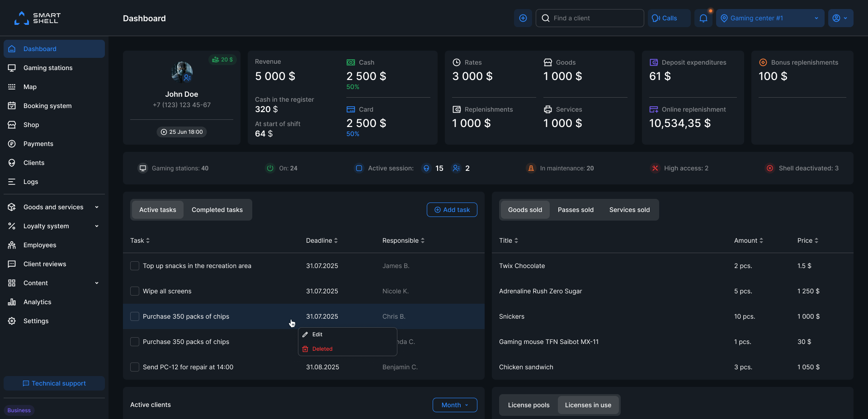Open Settings from the sidebar
The height and width of the screenshot is (419, 868).
(x=36, y=321)
